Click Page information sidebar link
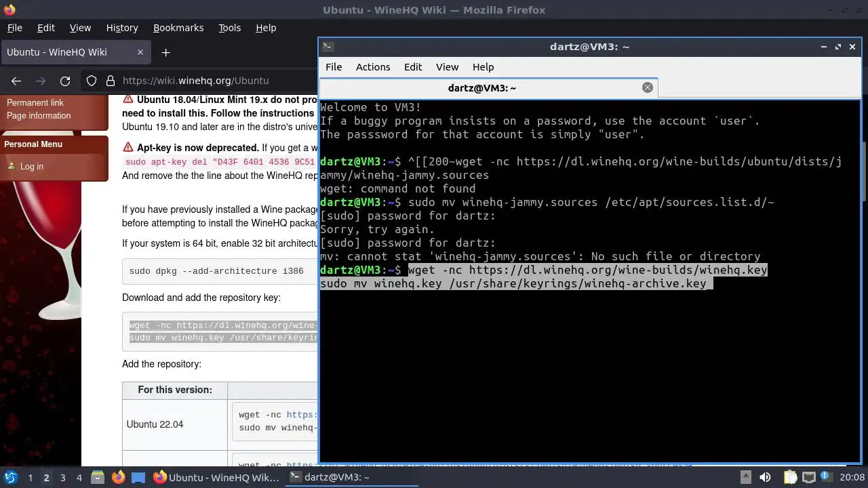868x488 pixels. point(39,116)
